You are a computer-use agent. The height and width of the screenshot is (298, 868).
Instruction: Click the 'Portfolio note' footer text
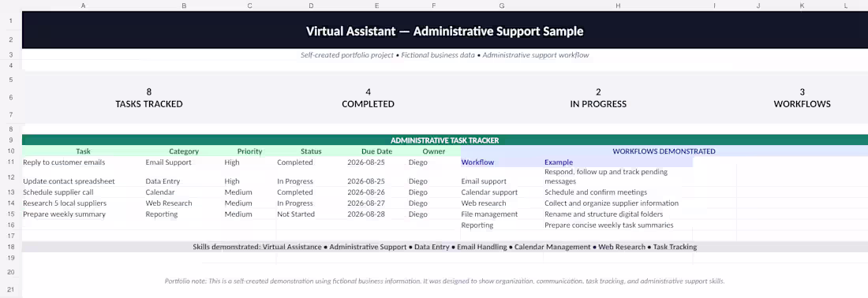[444, 281]
